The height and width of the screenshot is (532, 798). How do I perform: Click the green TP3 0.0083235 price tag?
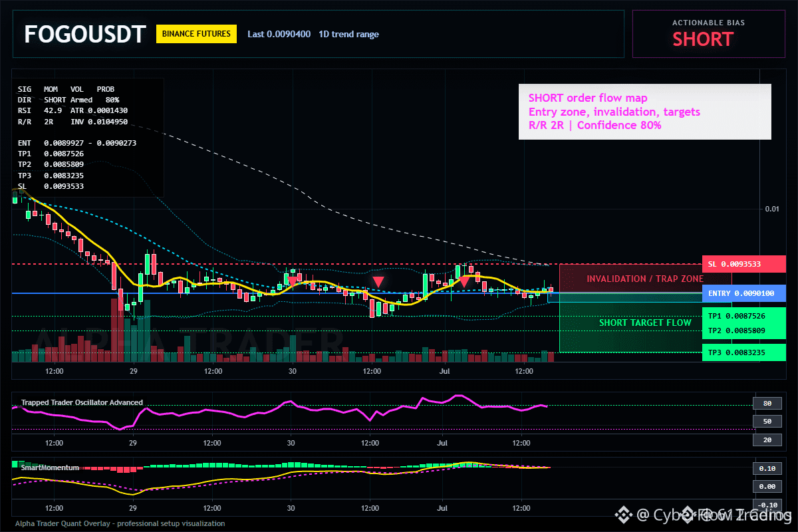pos(743,352)
